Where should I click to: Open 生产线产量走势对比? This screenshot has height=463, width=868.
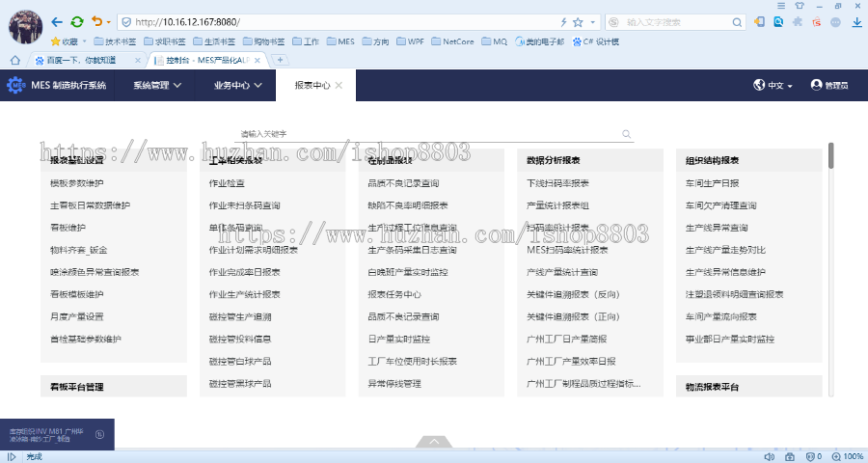[725, 250]
